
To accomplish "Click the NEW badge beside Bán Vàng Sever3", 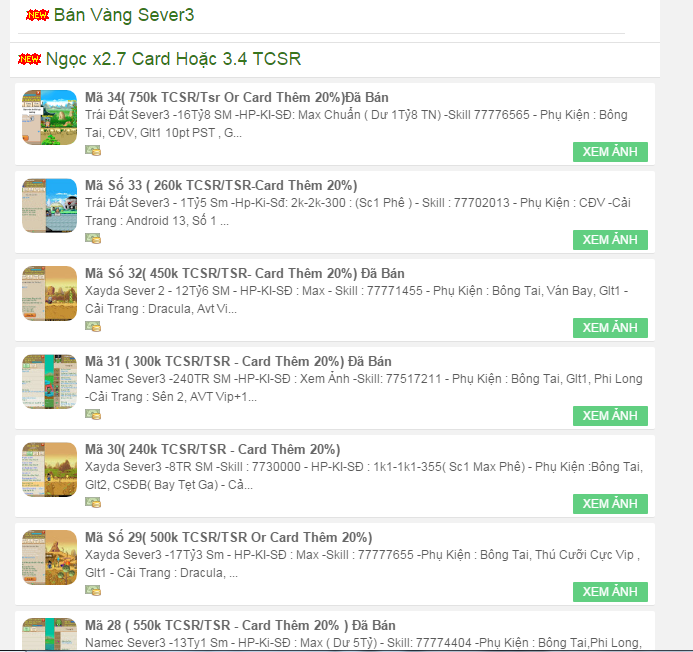I will (x=38, y=15).
